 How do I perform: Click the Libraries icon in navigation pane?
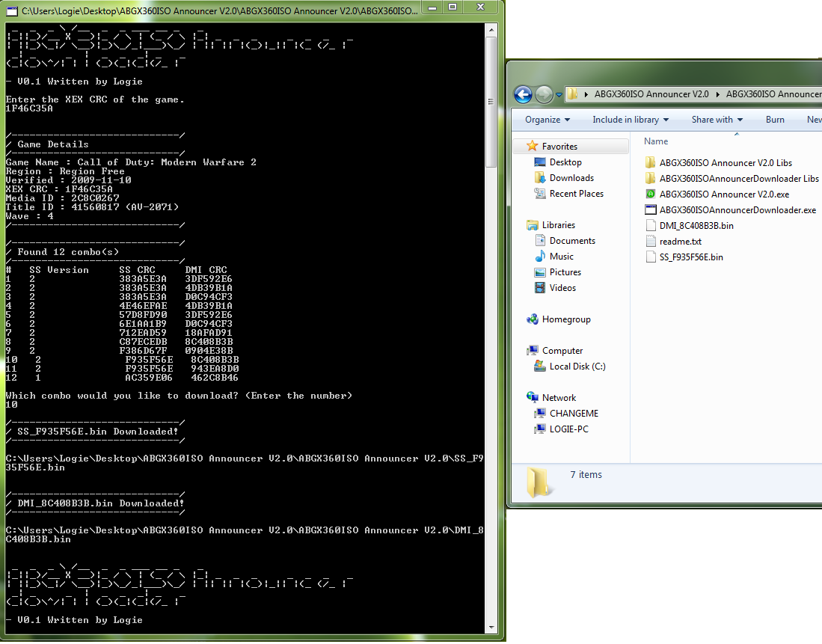tap(532, 225)
